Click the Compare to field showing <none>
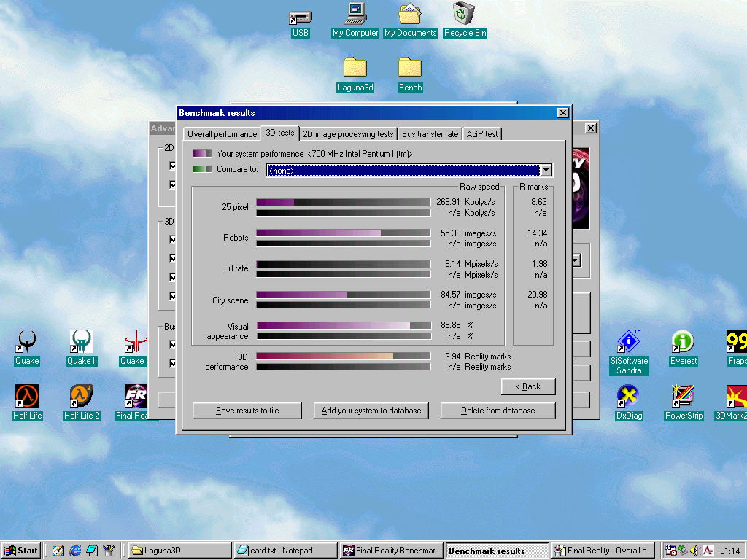 click(403, 170)
